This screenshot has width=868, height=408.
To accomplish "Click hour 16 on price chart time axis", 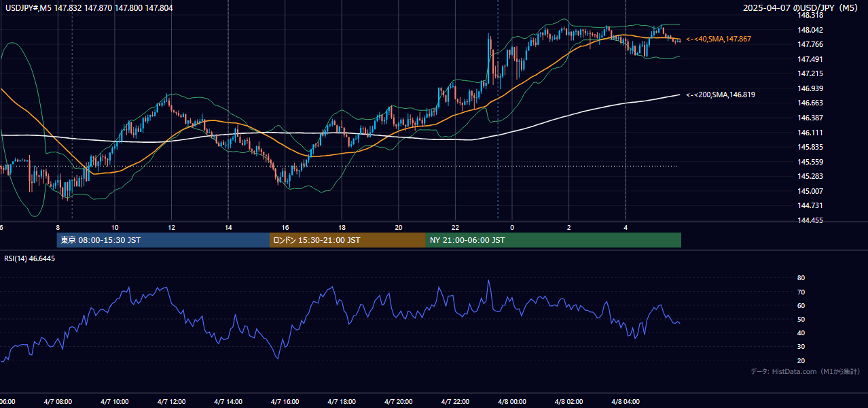I will (285, 227).
